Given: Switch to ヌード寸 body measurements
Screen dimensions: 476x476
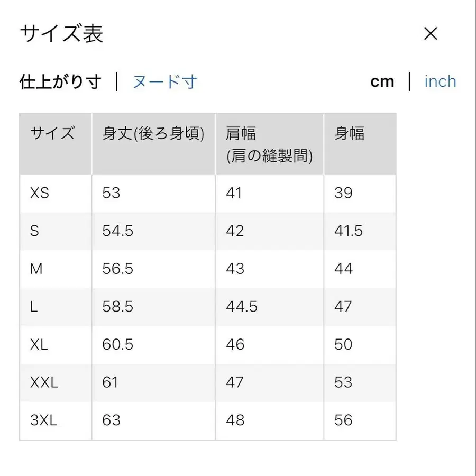Looking at the screenshot, I should coord(163,81).
